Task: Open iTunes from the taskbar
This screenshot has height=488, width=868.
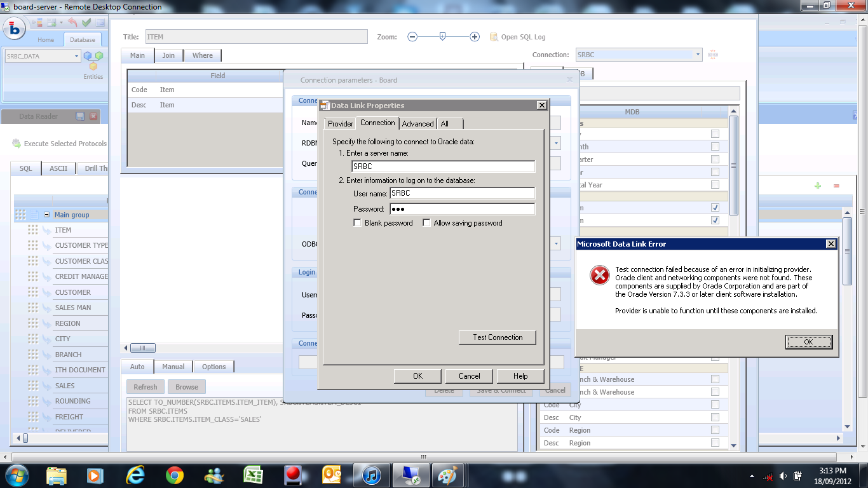Action: 372,475
